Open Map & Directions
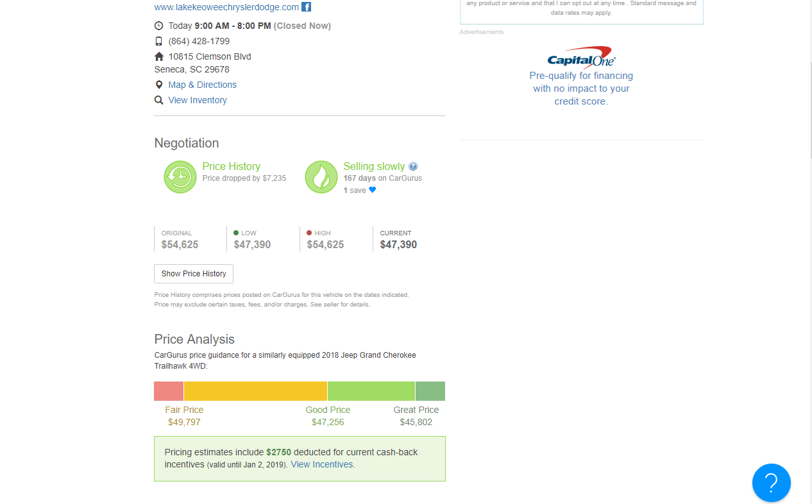Viewport: 812px width, 504px height. (x=203, y=85)
